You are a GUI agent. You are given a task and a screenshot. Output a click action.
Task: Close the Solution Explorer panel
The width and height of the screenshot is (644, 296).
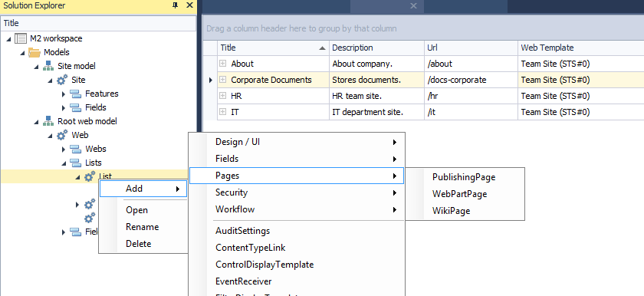pos(189,5)
